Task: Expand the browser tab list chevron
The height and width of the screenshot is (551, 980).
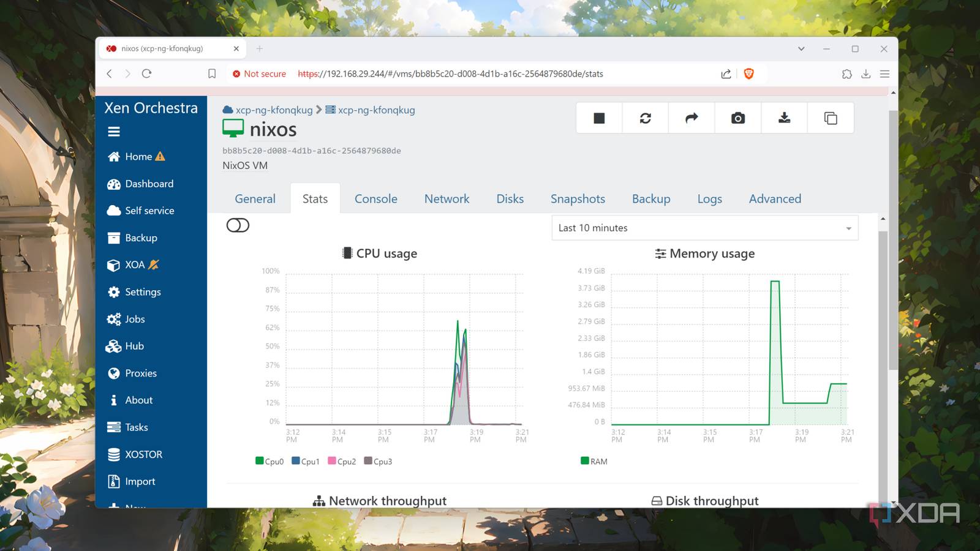Action: click(801, 49)
